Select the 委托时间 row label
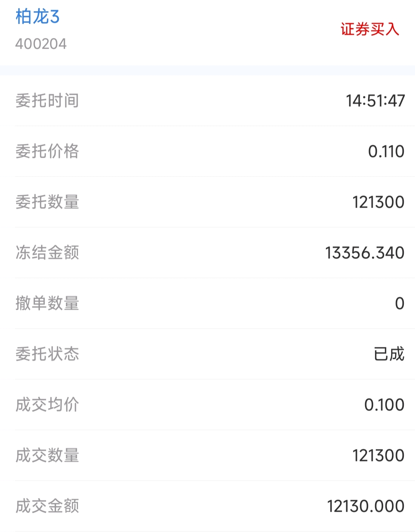Image resolution: width=415 pixels, height=532 pixels. click(x=47, y=101)
